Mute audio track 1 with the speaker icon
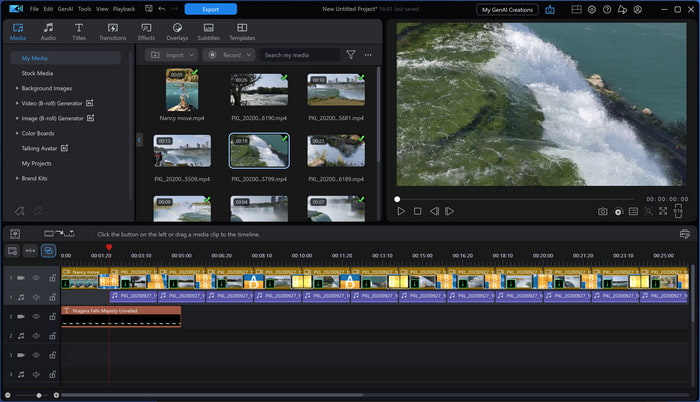Image resolution: width=700 pixels, height=402 pixels. pyautogui.click(x=36, y=296)
